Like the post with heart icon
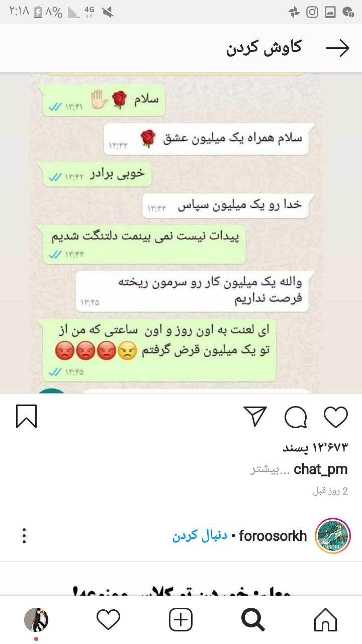 (x=336, y=417)
